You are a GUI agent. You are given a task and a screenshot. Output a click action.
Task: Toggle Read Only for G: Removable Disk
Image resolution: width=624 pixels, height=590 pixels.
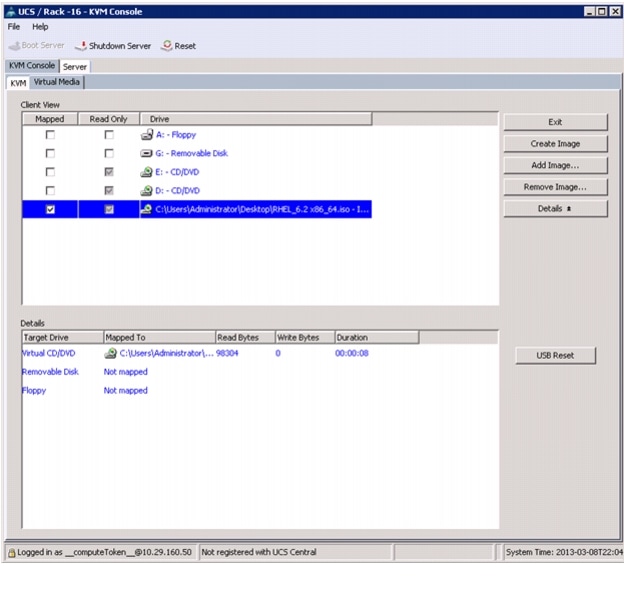pos(109,154)
